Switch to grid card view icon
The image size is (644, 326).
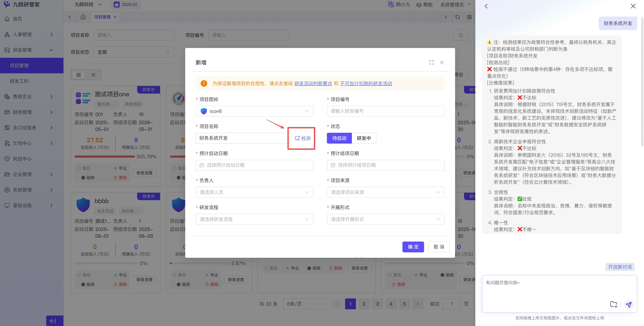[78, 75]
